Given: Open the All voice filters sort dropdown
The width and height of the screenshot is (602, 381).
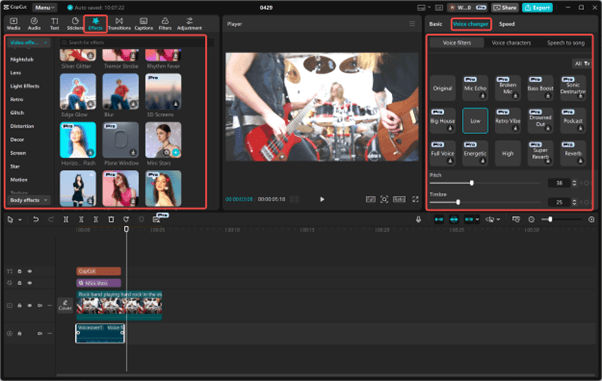Looking at the screenshot, I should 582,63.
